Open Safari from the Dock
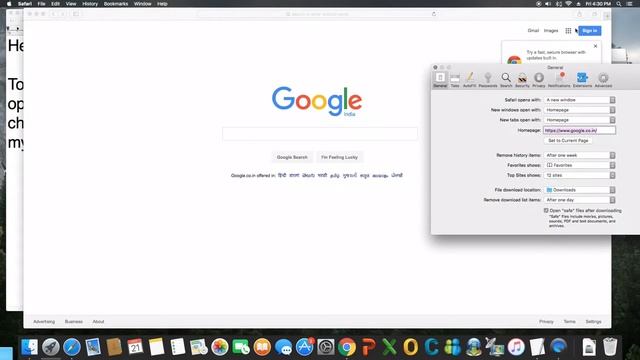Image resolution: width=640 pixels, height=360 pixels. [72, 347]
